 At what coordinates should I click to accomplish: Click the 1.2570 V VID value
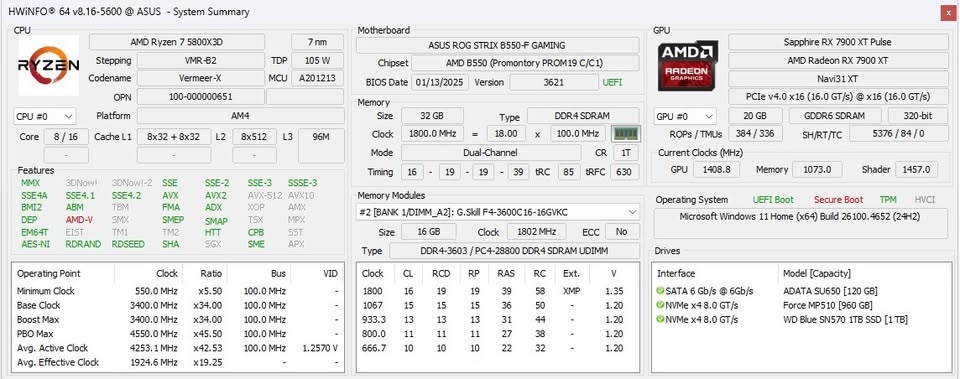(x=320, y=348)
